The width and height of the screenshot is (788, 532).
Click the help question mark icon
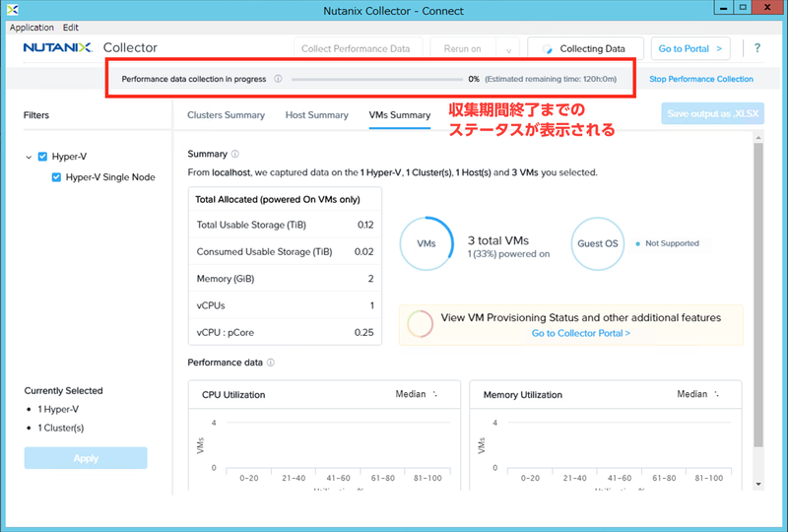(757, 48)
